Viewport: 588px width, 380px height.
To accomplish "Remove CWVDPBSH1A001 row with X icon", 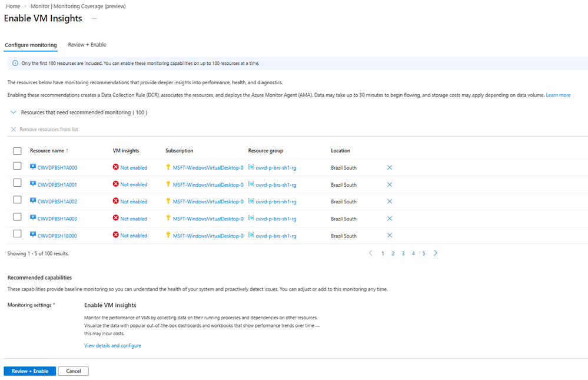I will pos(390,184).
